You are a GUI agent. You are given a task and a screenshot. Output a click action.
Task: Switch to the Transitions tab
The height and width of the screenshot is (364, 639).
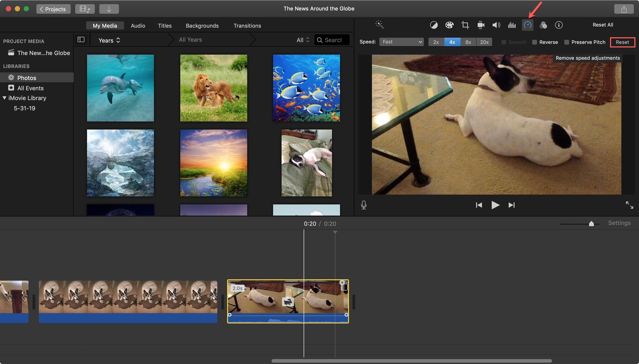click(x=247, y=25)
